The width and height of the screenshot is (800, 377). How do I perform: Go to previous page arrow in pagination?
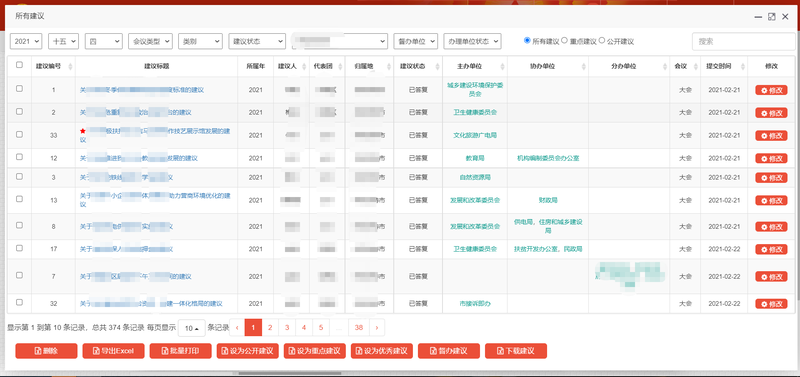237,328
